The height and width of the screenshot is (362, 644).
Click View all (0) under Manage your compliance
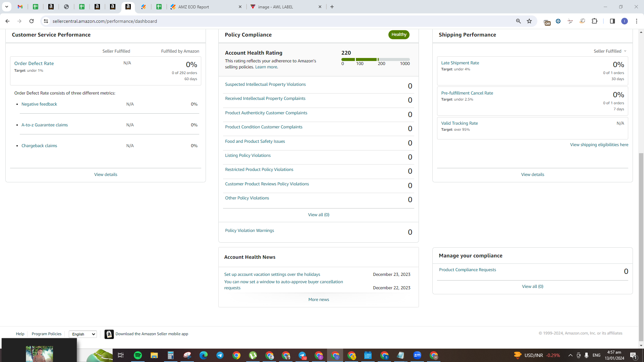533,287
